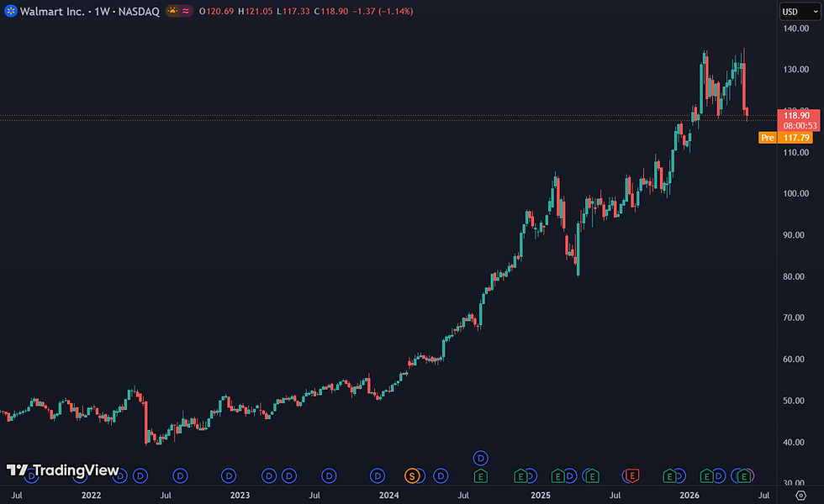
Task: Select the latest red weekly candle
Action: click(747, 113)
